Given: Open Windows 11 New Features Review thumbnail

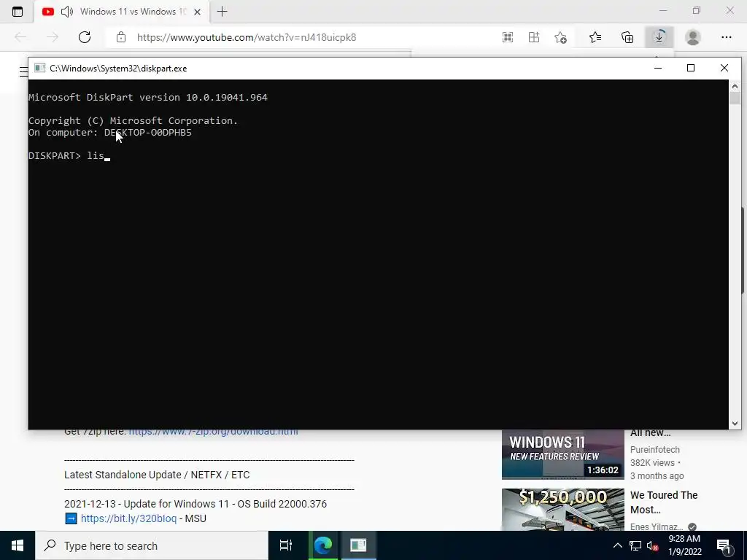Looking at the screenshot, I should (x=562, y=455).
